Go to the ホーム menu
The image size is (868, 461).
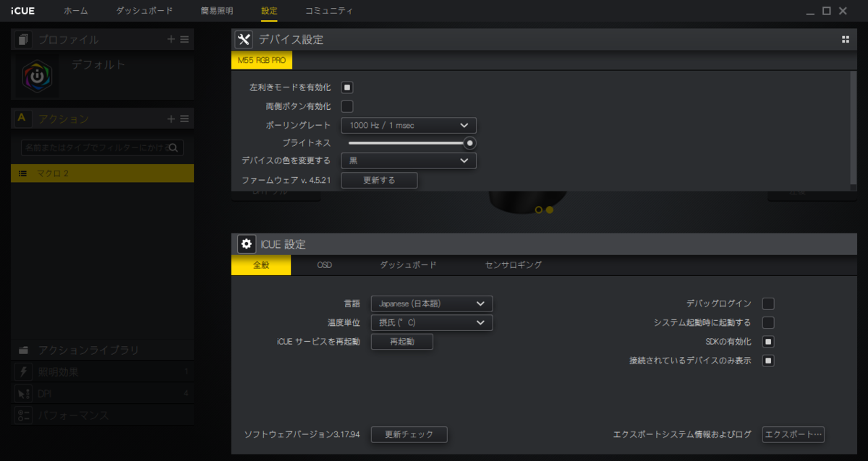[76, 11]
